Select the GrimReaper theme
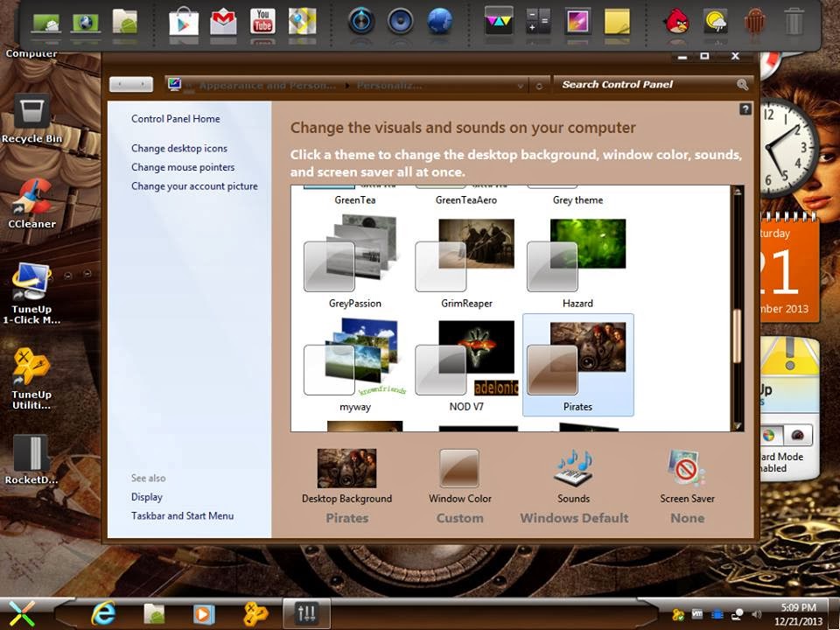Screen dimensions: 840x630 tap(466, 261)
